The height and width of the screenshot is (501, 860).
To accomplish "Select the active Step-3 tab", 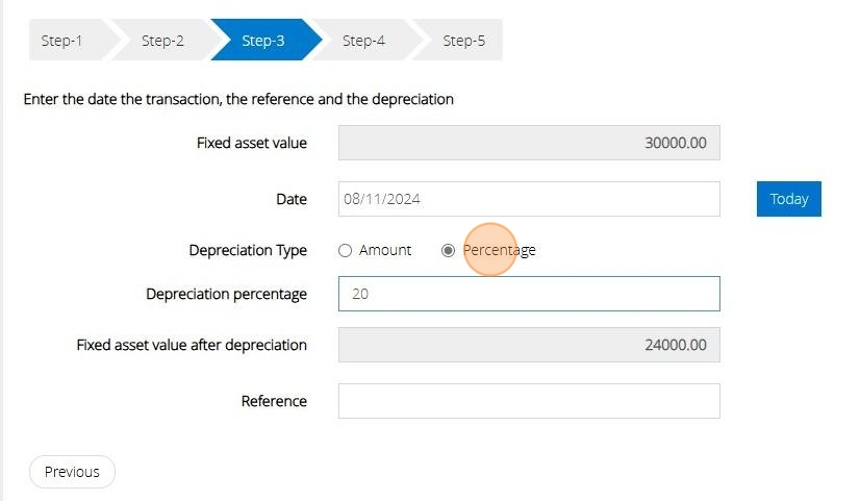I will point(263,41).
